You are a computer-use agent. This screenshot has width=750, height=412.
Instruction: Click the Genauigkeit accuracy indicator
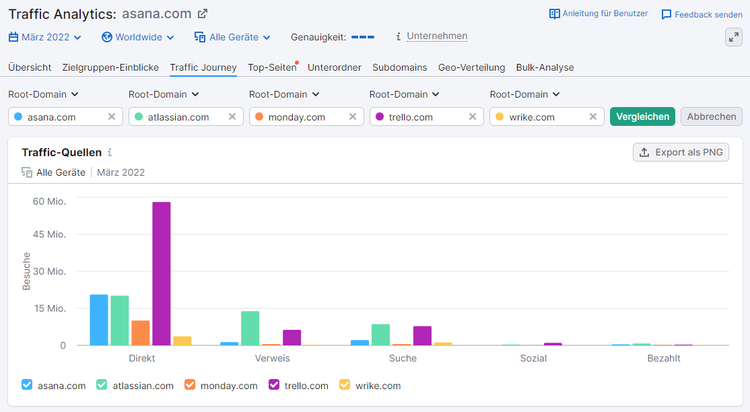pos(363,37)
